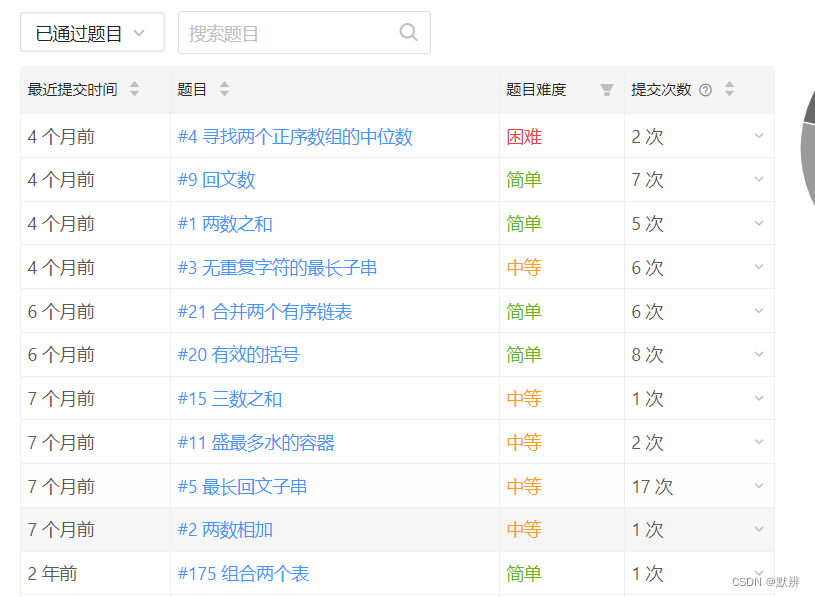Image resolution: width=815 pixels, height=597 pixels.
Task: Expand row #1 两数之和
Action: 759,223
